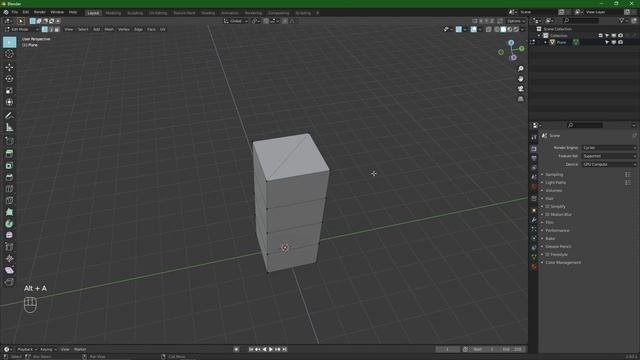
Task: Toggle the camera view icon
Action: [520, 89]
